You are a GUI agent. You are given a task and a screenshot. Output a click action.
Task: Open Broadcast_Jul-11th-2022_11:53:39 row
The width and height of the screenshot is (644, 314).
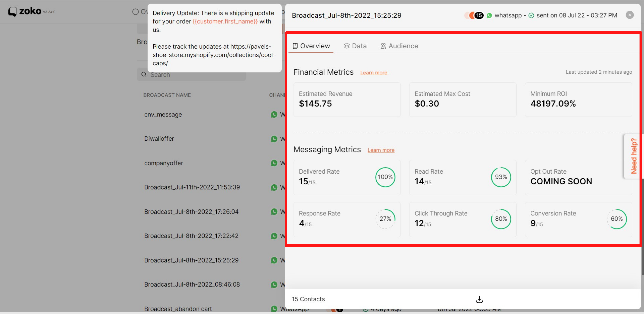[x=192, y=187]
